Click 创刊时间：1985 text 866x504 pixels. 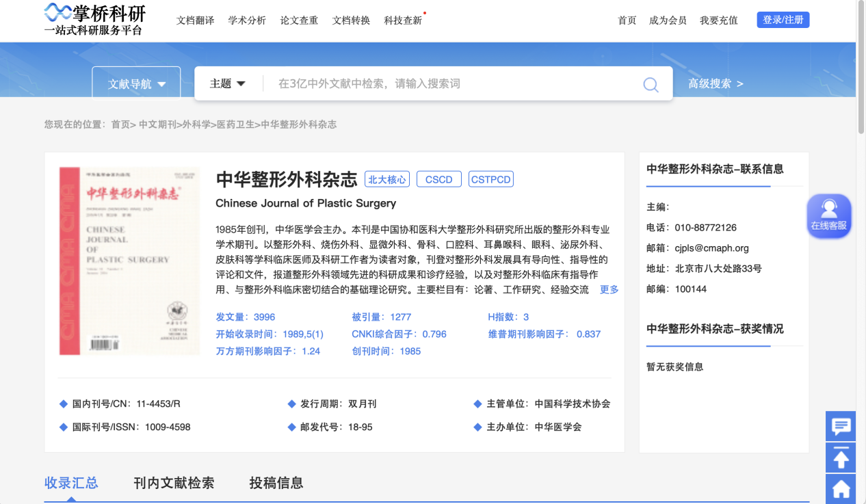[x=386, y=352]
